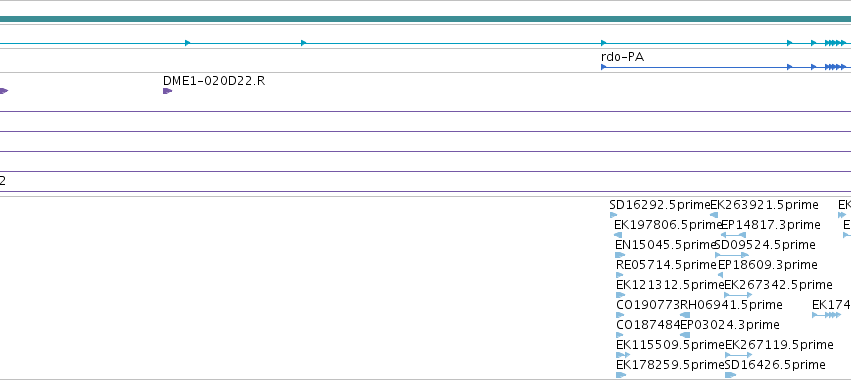851x380 pixels.
Task: Click the arrow glyph under EK121312.5prime
Action: [620, 295]
